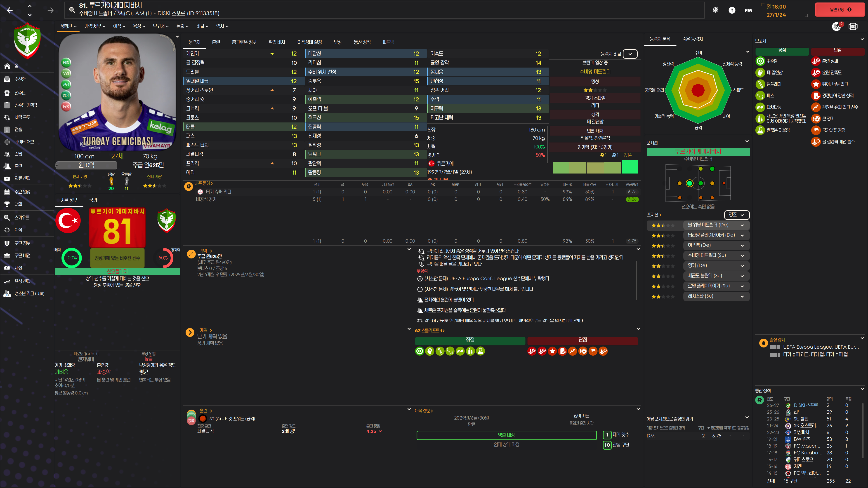Toggle the 등록 red status circle

coord(66,106)
